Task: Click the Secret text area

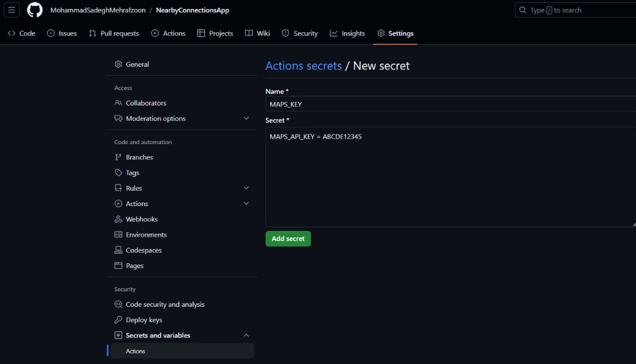Action: [450, 177]
